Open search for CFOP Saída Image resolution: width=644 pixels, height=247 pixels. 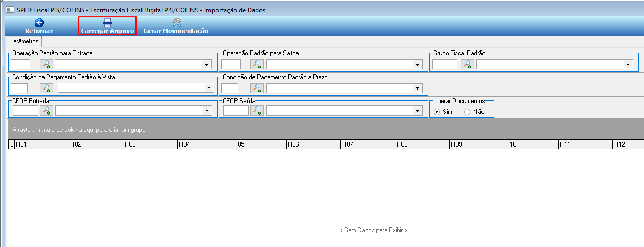[257, 110]
